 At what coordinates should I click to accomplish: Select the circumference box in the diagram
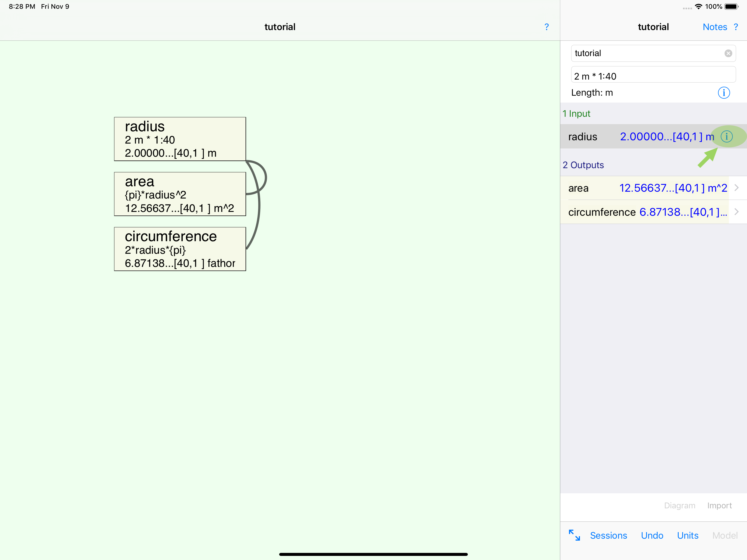point(180,249)
